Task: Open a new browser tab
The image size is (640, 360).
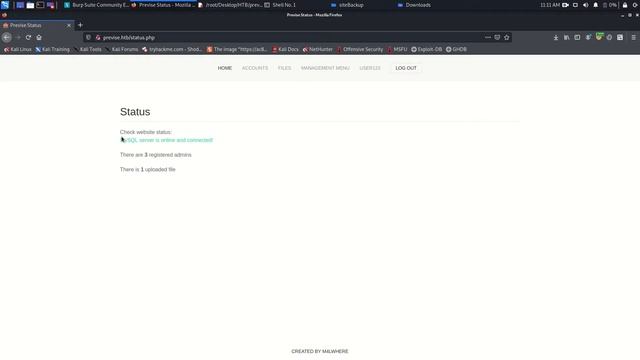Action: click(x=80, y=25)
